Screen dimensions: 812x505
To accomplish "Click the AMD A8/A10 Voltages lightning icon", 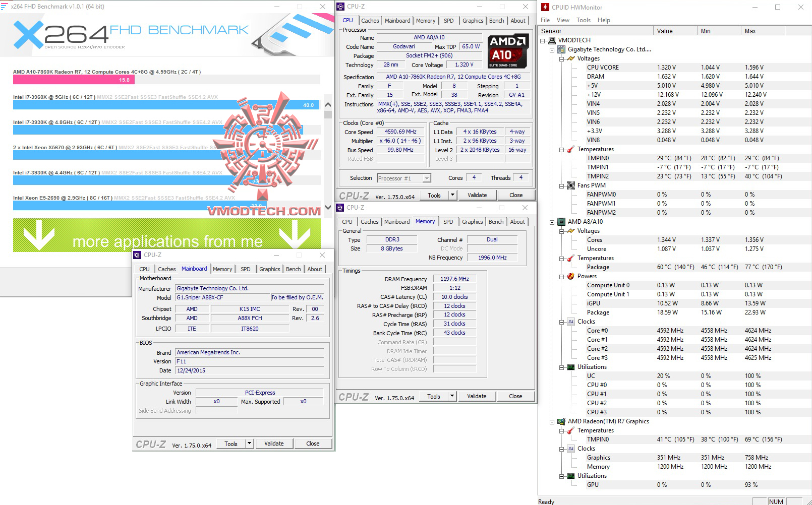I will 571,231.
